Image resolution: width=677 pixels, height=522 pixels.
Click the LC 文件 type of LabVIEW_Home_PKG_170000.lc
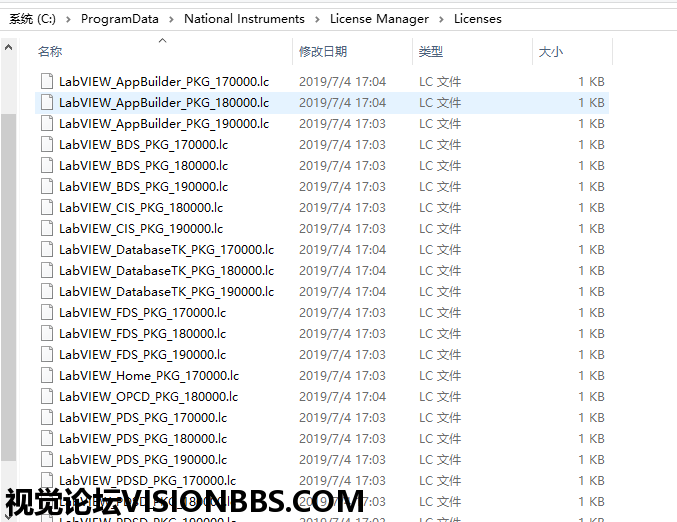(440, 376)
